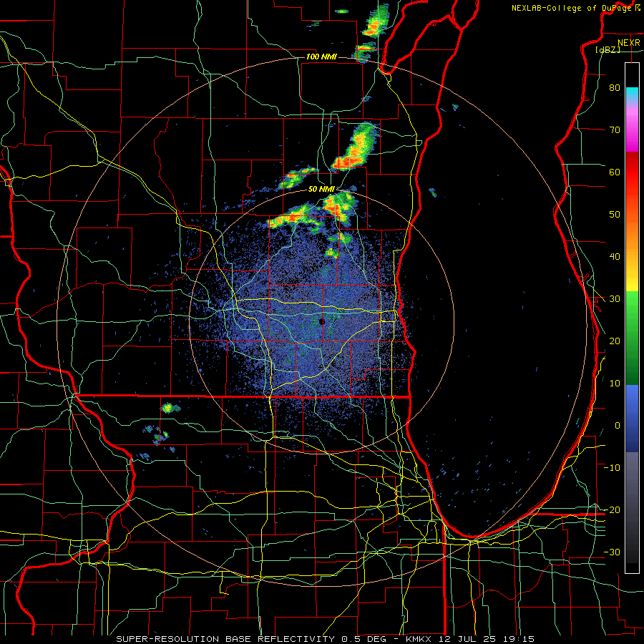644x644 pixels.
Task: Click the NEXR label above the color scale
Action: click(x=628, y=43)
